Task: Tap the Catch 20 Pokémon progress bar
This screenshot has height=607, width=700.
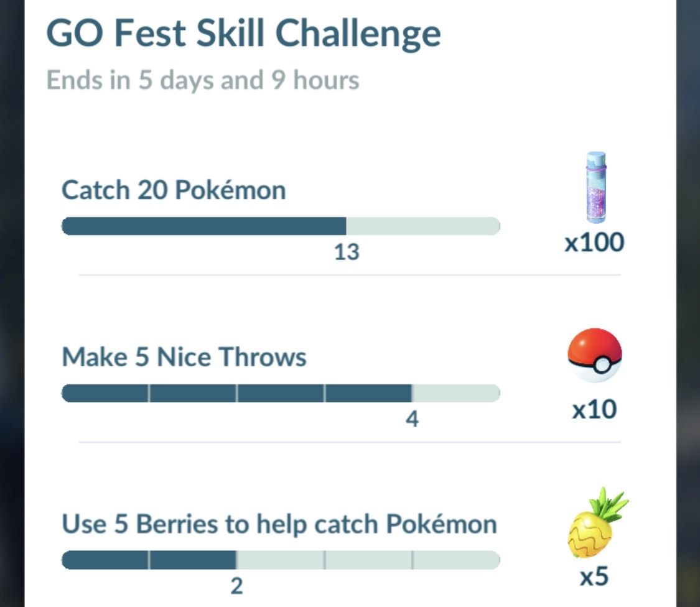Action: [280, 226]
